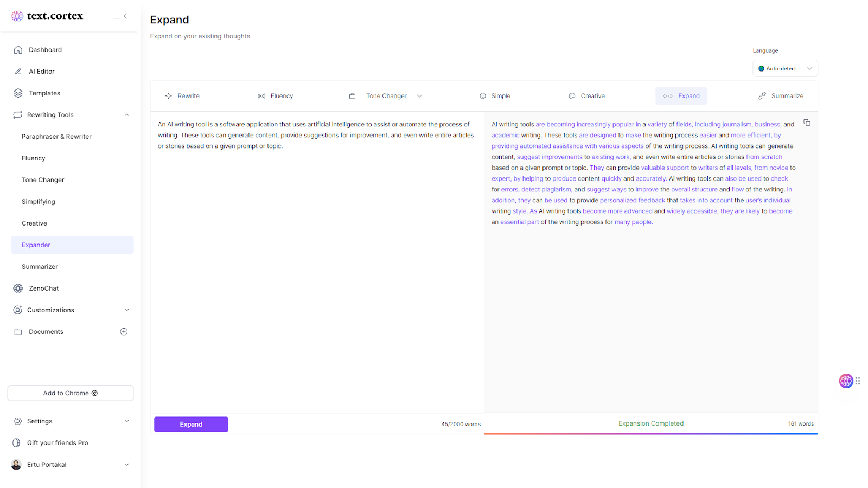Open Dashboard from the home icon
The image size is (868, 488).
18,50
